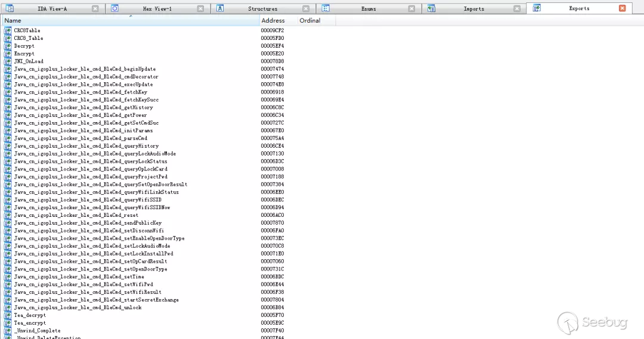The width and height of the screenshot is (644, 339).
Task: Select the BleCmd_setWifiPwd export name
Action: 83,284
